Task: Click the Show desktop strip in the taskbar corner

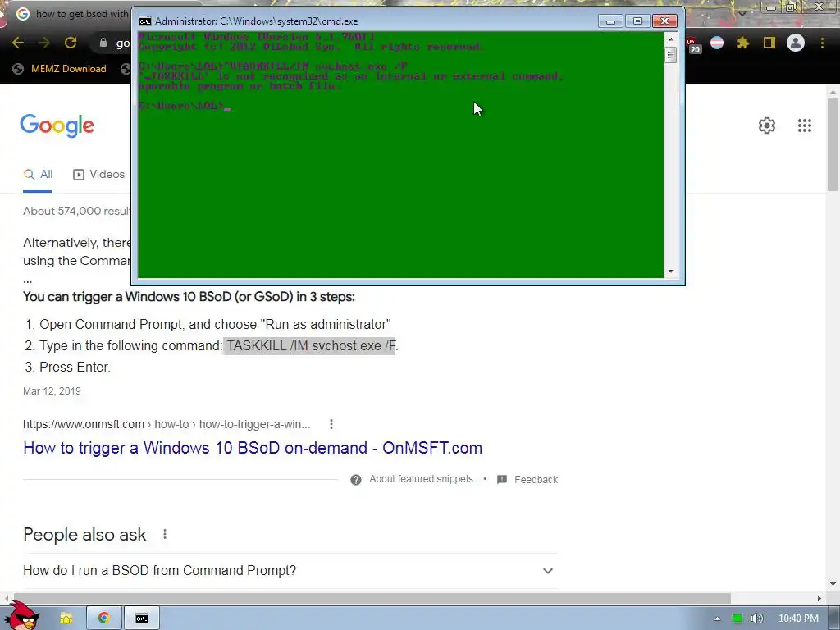Action: tap(834, 619)
